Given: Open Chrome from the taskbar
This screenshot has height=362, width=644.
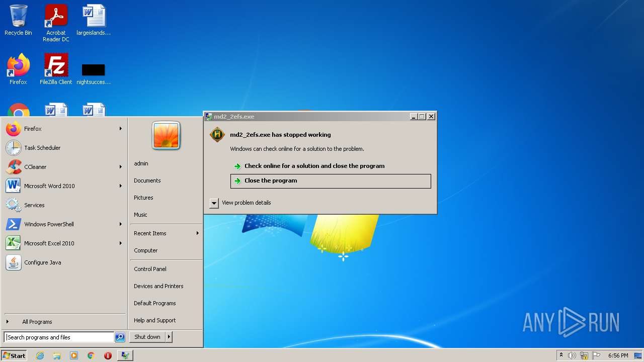Looking at the screenshot, I should coord(91,355).
